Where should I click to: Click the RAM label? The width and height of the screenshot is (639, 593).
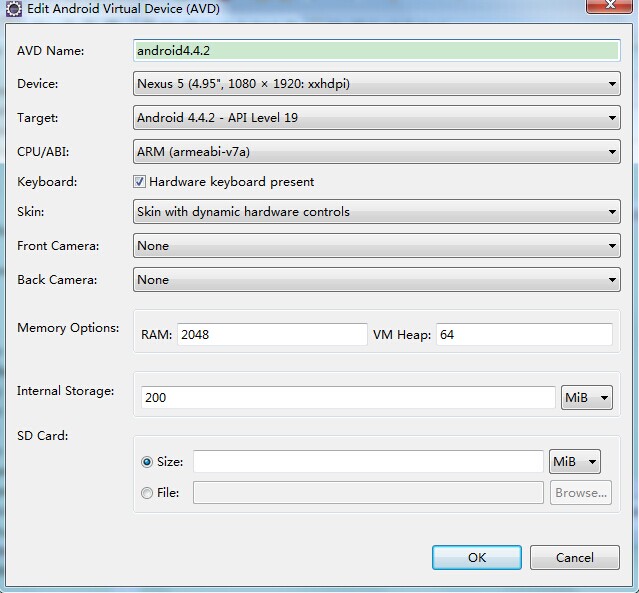pos(156,335)
